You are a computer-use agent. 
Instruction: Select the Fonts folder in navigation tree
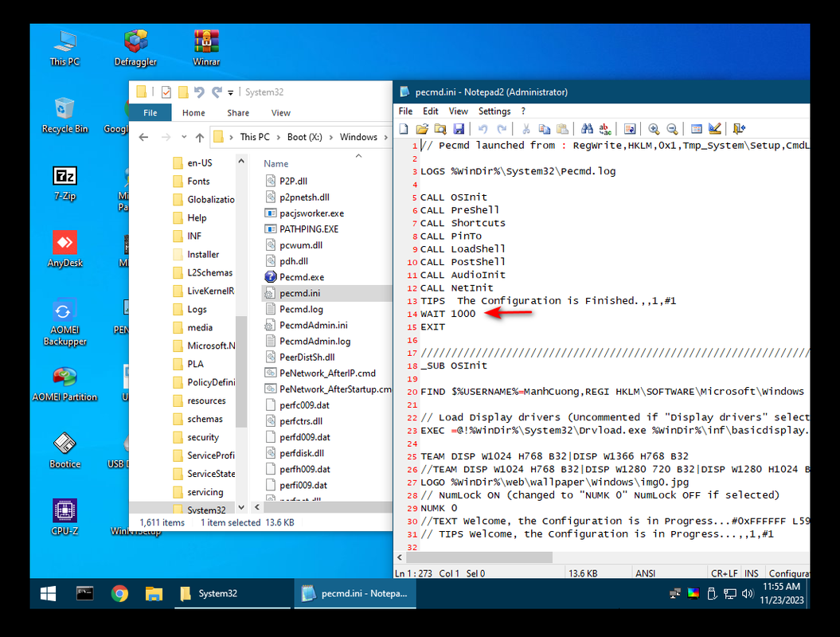(198, 182)
